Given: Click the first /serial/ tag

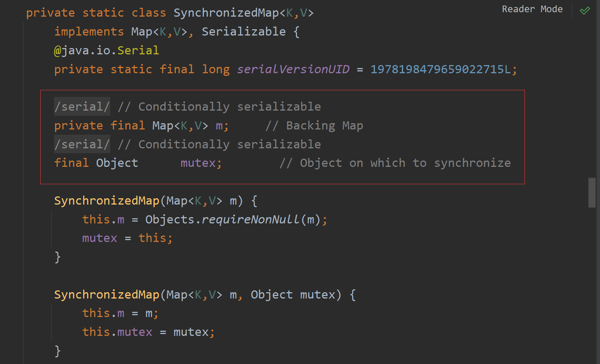Looking at the screenshot, I should (82, 107).
